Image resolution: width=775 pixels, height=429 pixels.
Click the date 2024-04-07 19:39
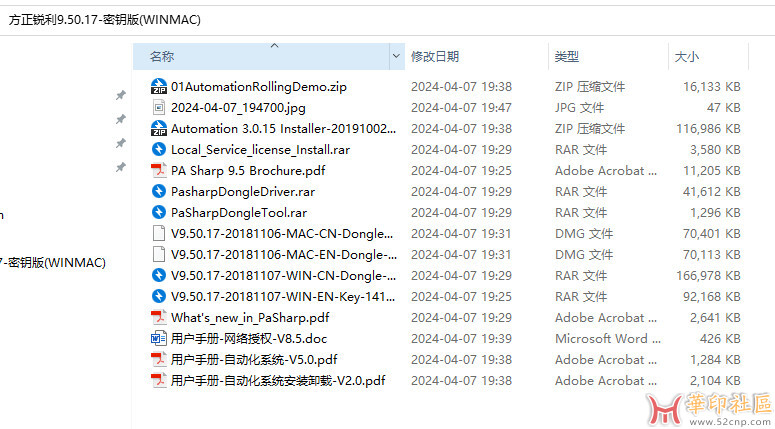click(x=461, y=339)
